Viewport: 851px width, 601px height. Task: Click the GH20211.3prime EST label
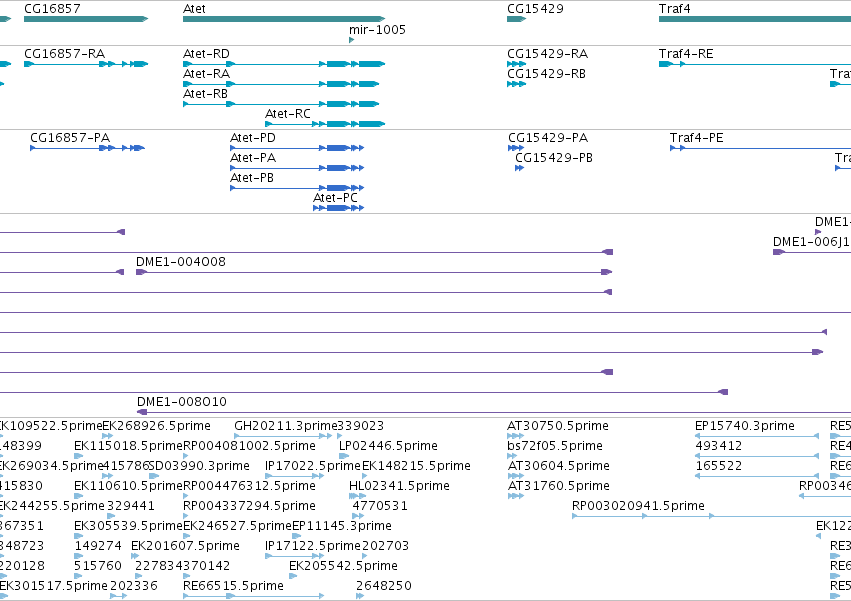click(x=286, y=426)
